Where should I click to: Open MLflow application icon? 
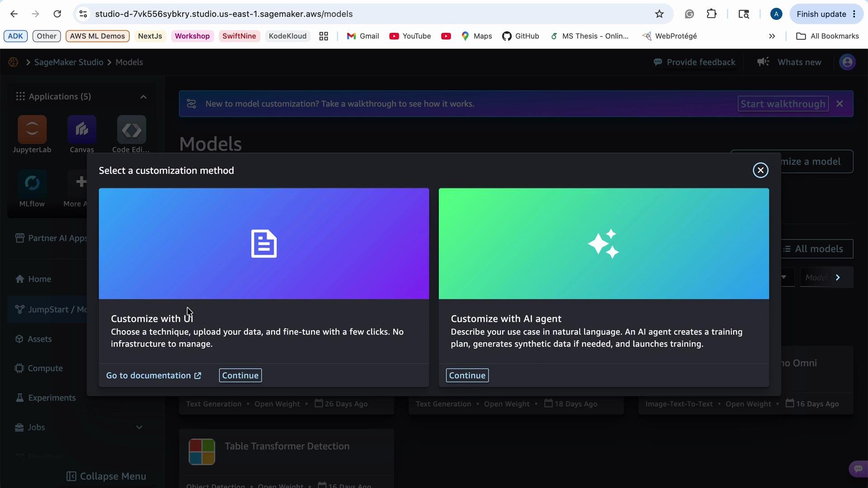[x=32, y=183]
